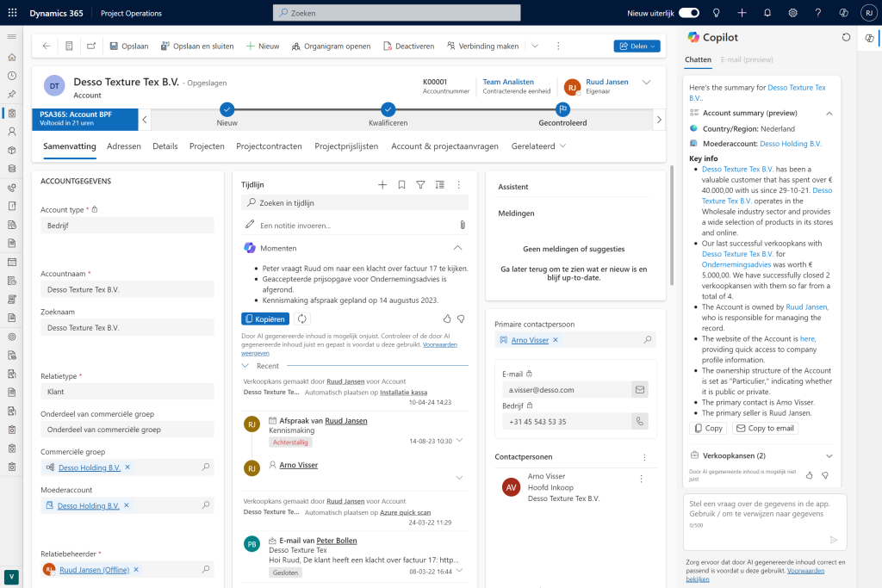Viewport: 882px width, 588px height.
Task: Switch to the Projectcontracten tab
Action: [x=269, y=146]
